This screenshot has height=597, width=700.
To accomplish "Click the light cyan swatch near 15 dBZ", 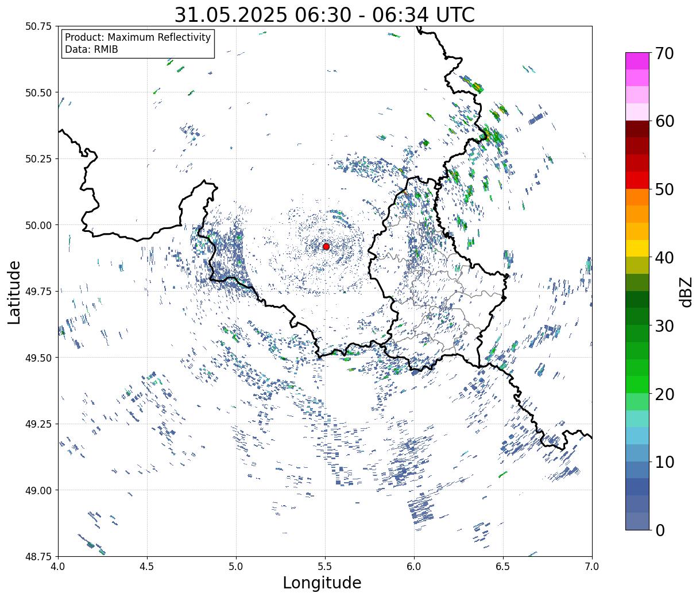I will coord(637,418).
